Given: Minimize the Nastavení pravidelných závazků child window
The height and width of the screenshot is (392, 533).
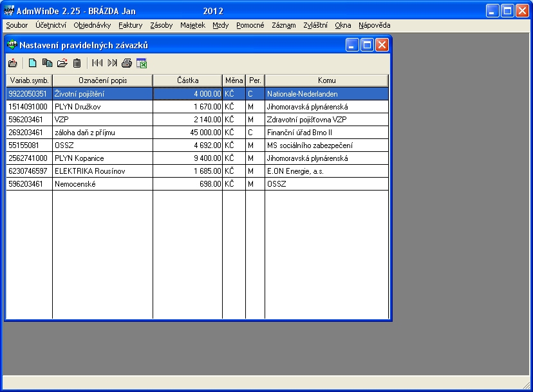Looking at the screenshot, I should 352,45.
